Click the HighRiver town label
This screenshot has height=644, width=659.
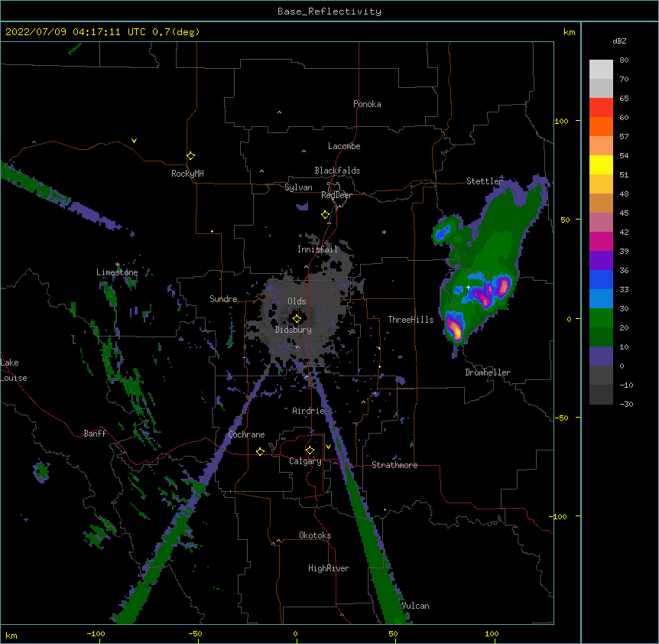tap(329, 568)
